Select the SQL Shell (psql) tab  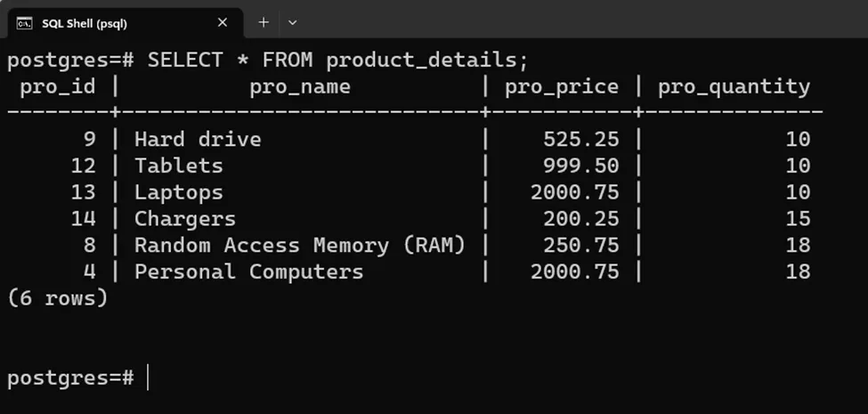coord(124,23)
